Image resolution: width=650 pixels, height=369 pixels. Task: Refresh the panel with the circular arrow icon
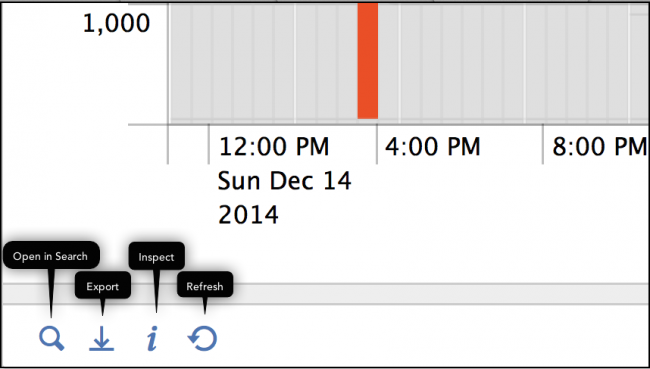click(203, 338)
